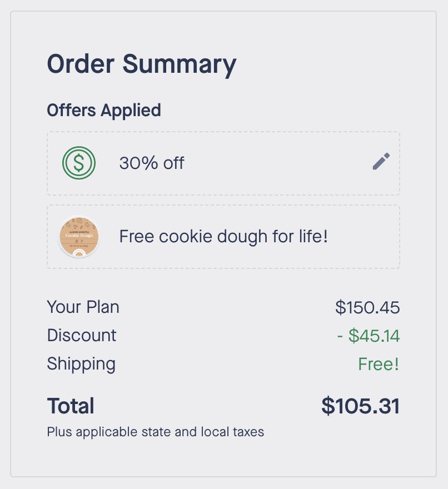Click the cookie dough product thumbnail
Image resolution: width=448 pixels, height=489 pixels.
coord(79,237)
